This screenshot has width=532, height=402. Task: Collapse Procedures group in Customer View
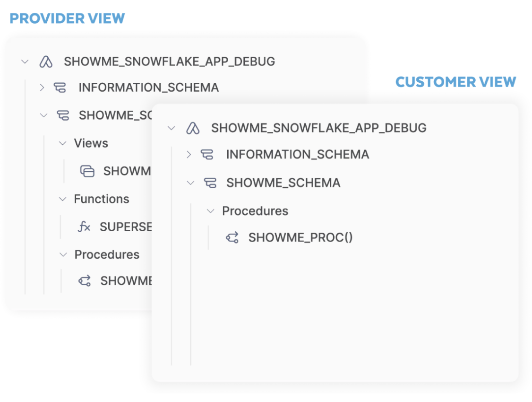[211, 211]
